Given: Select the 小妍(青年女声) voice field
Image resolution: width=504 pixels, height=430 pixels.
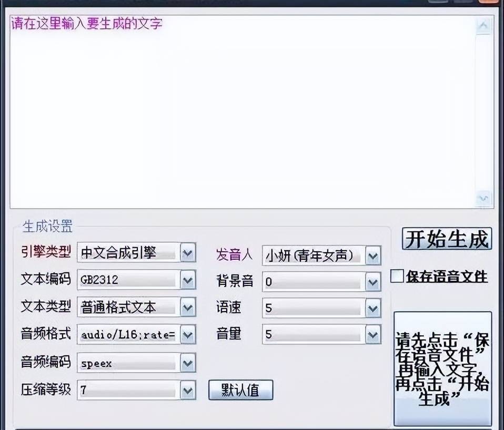Looking at the screenshot, I should pyautogui.click(x=313, y=255).
